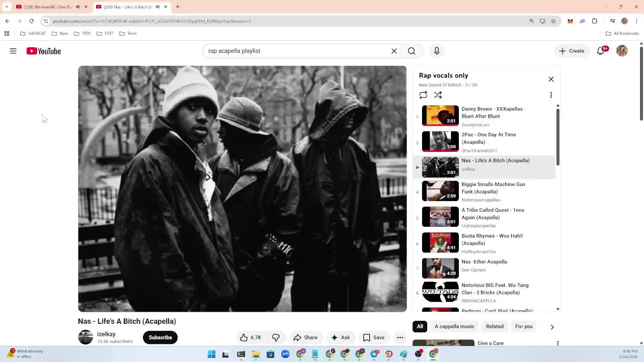Open the 7920 bookmark folder
The width and height of the screenshot is (644, 362).
click(82, 34)
